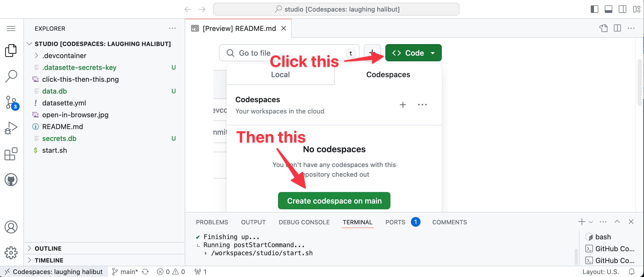Open click-this-then-this.png
Viewport: 644px width, 277px height.
104,79
